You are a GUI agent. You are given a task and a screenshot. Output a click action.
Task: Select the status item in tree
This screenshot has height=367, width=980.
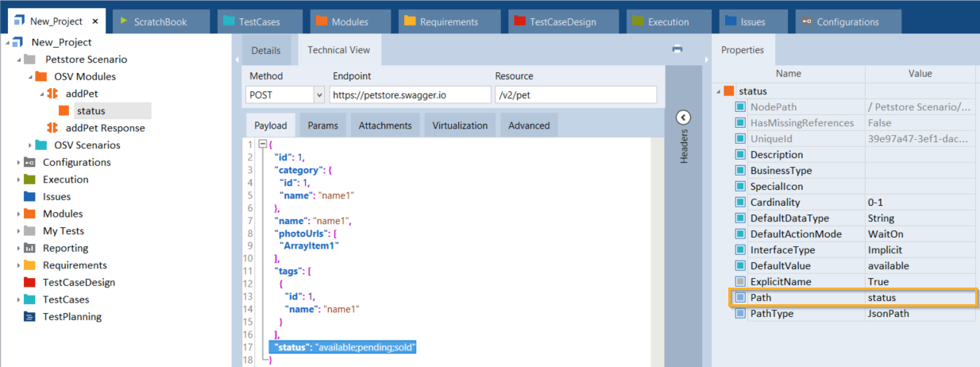(91, 111)
